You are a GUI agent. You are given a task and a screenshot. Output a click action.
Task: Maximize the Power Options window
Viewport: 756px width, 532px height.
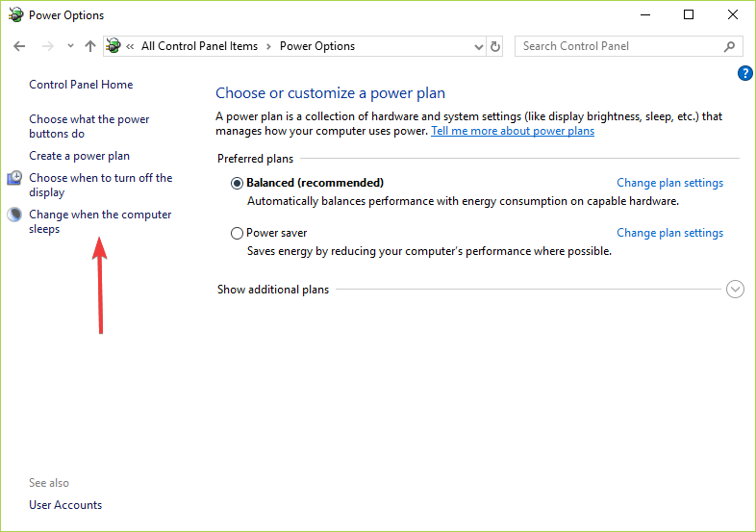tap(689, 15)
